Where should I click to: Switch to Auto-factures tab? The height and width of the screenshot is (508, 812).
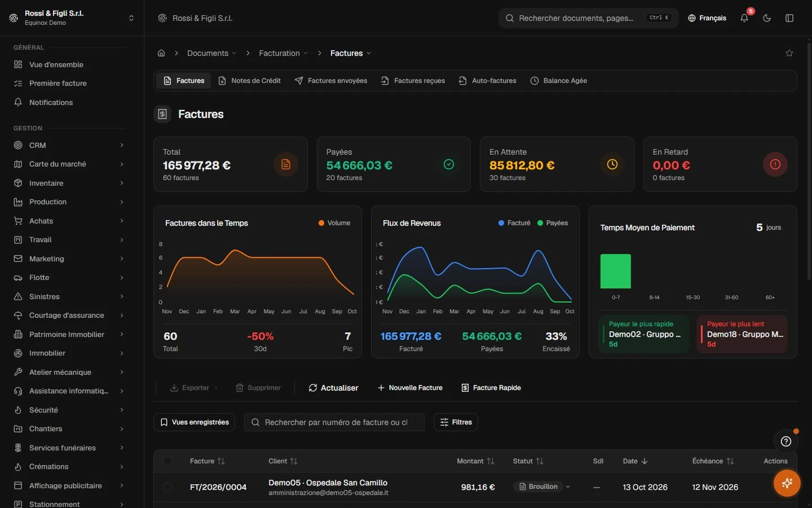click(x=487, y=81)
